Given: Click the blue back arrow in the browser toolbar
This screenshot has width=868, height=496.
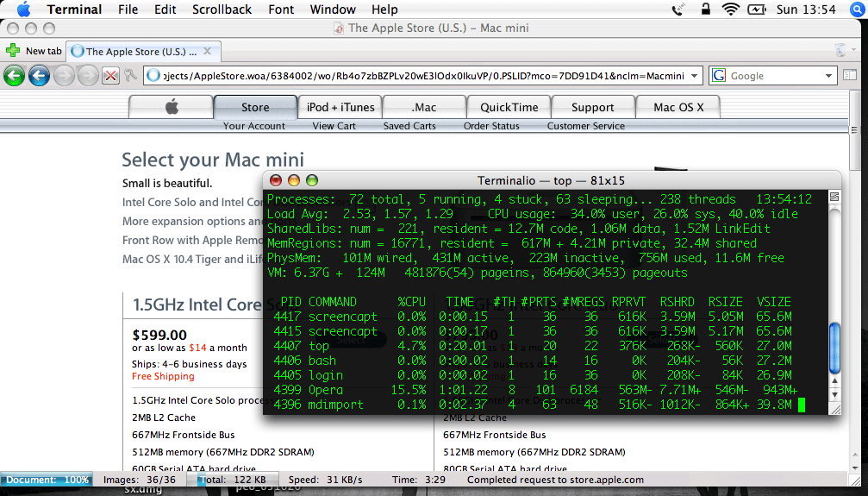Looking at the screenshot, I should 39,76.
